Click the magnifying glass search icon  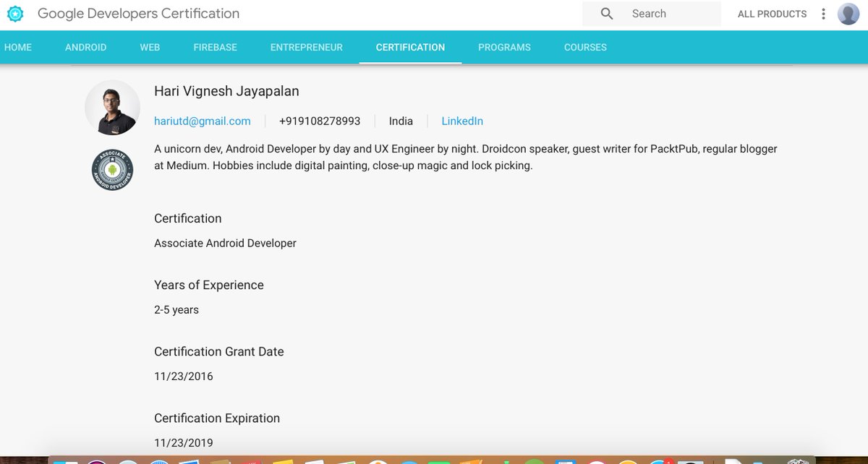607,14
